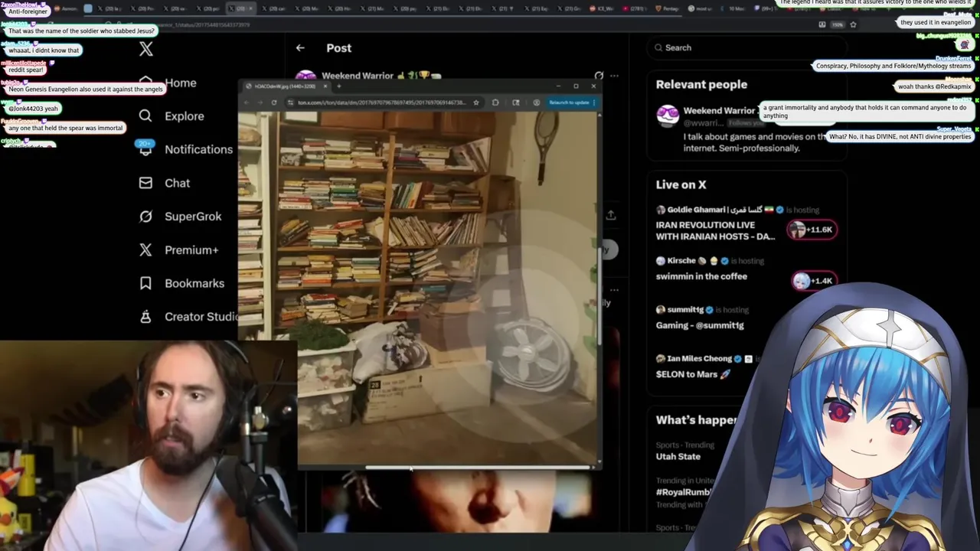Click the Ian Miles Cheong host name
980x551 pixels.
(699, 358)
